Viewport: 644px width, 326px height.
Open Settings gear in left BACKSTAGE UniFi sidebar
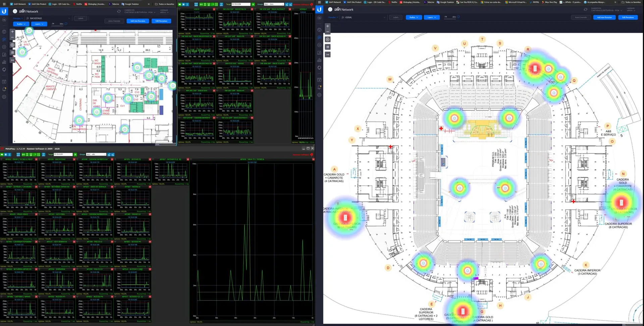click(4, 97)
